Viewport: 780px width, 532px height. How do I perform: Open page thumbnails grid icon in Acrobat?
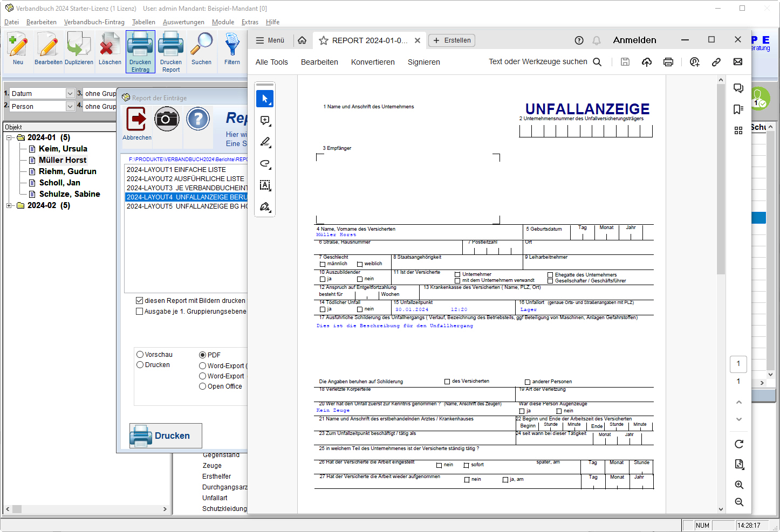738,130
